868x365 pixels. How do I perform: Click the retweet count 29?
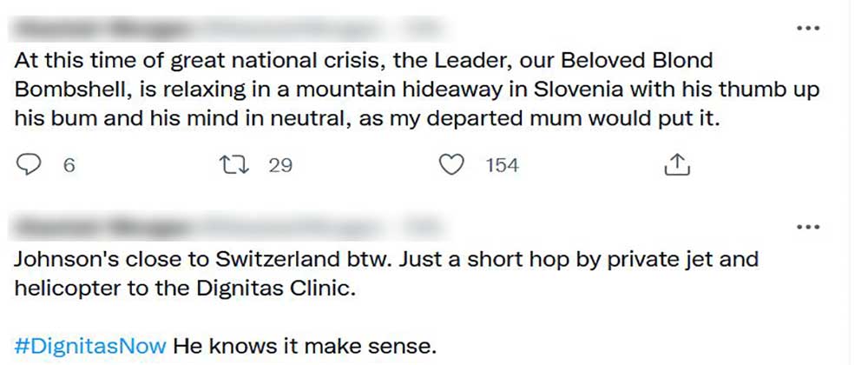(x=280, y=165)
